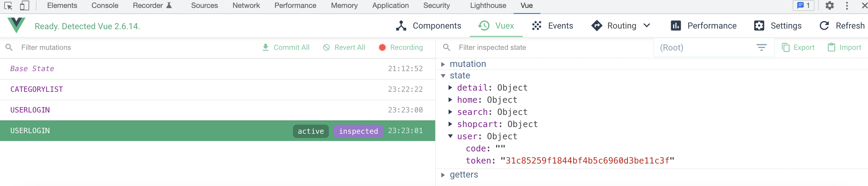Select the CATEGORYLIST mutation entry

pos(37,89)
